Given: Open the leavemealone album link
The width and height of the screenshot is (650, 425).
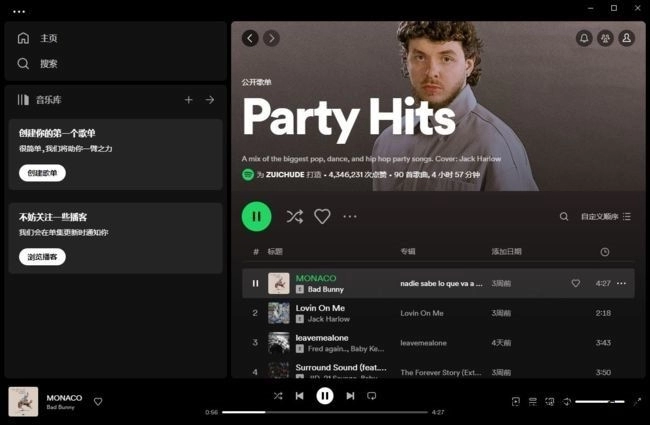Looking at the screenshot, I should 423,343.
